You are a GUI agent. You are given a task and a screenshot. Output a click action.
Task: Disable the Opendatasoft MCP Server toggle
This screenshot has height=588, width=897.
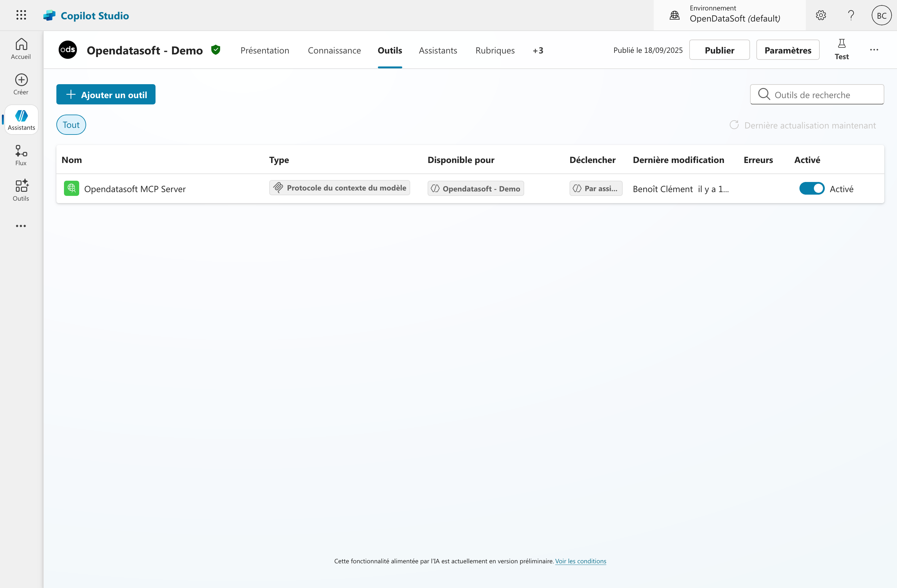point(811,188)
